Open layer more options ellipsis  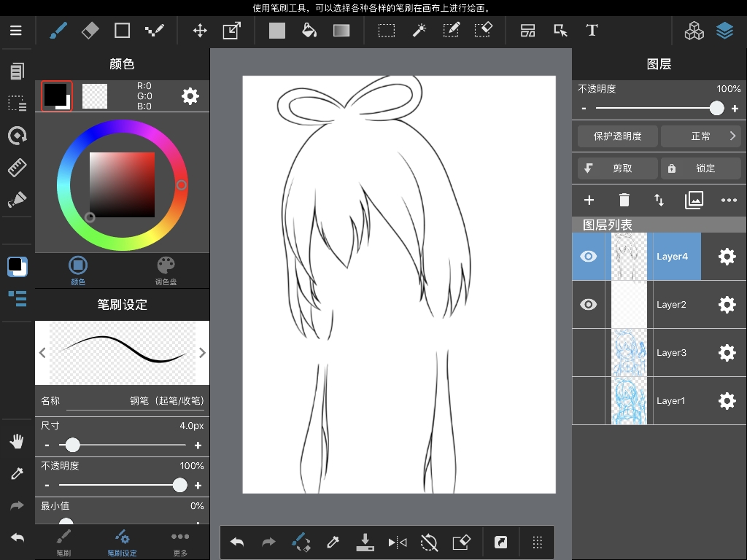click(729, 200)
